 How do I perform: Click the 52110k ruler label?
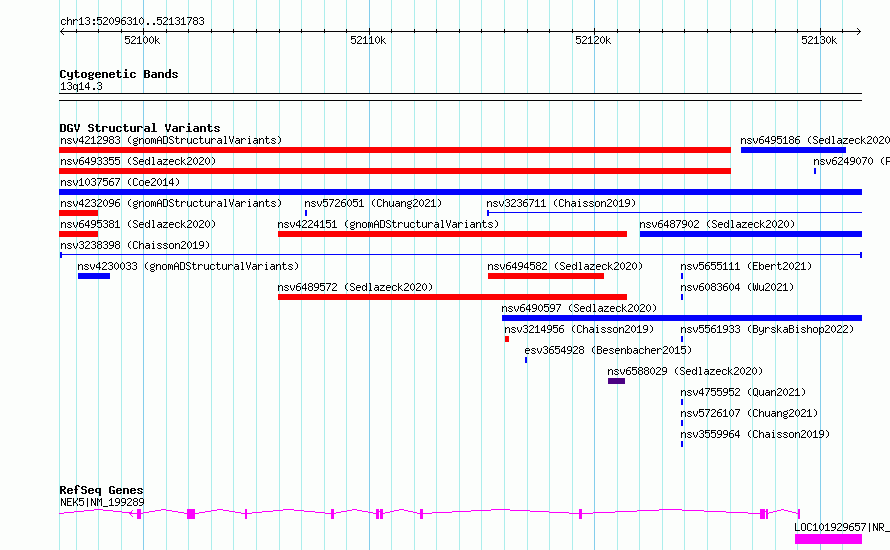click(368, 40)
